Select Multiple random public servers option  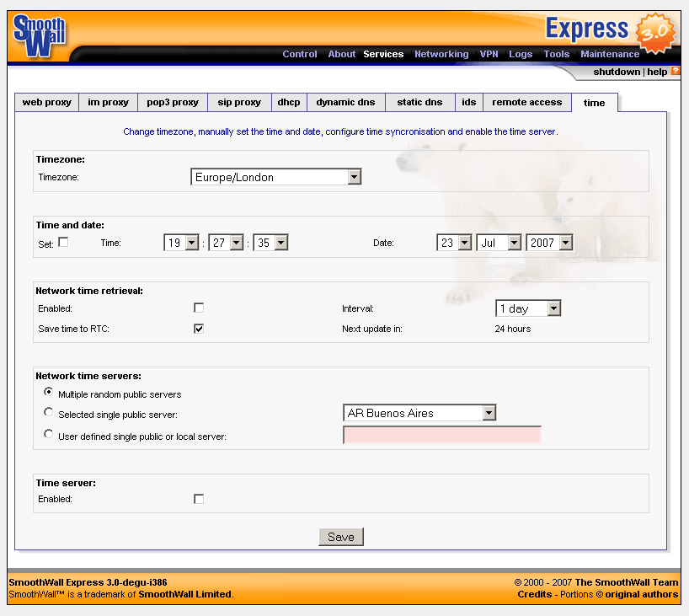click(x=48, y=391)
